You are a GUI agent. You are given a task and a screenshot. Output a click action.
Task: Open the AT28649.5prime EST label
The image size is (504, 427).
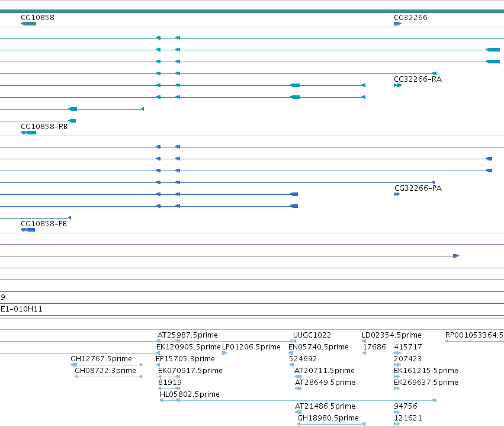(325, 383)
